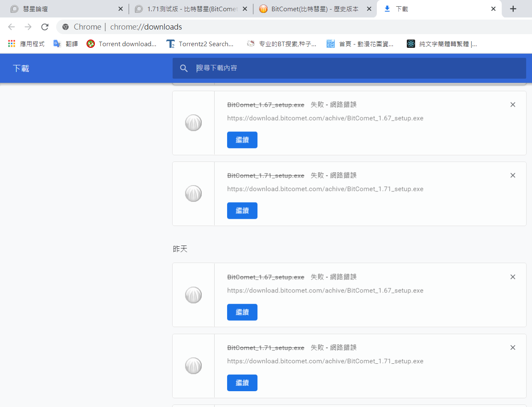
Task: Open the Torrent download bookmark
Action: coord(121,44)
